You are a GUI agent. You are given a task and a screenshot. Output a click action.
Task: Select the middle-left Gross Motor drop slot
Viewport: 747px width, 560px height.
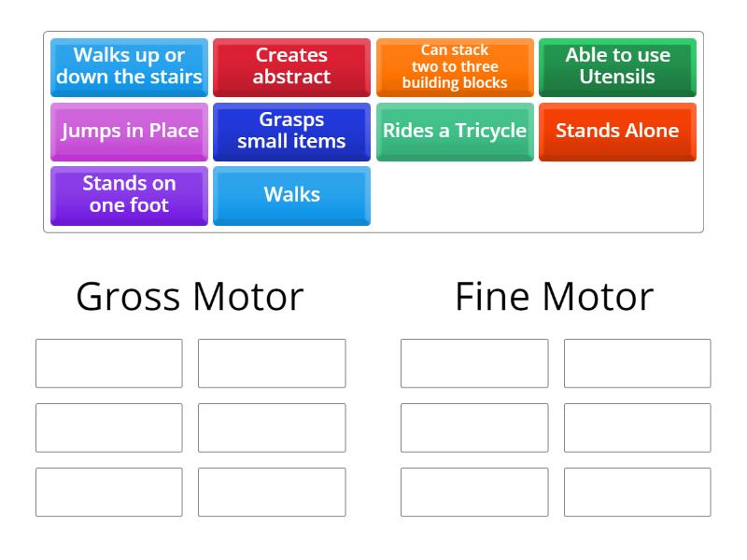pyautogui.click(x=109, y=427)
